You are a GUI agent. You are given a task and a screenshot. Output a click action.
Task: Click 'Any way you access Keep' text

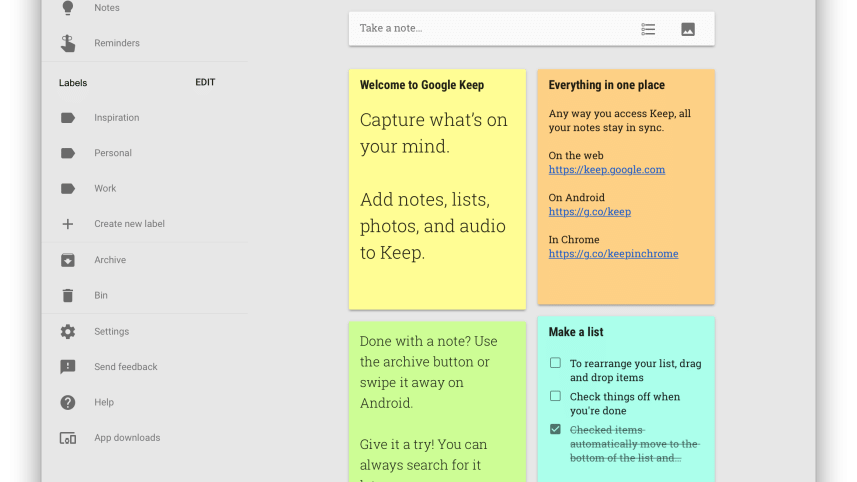click(620, 120)
